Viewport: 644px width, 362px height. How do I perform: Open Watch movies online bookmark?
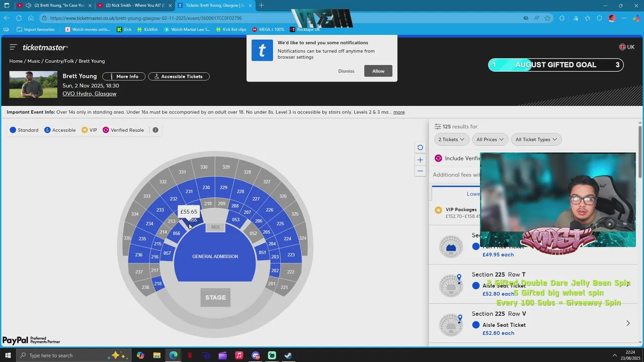pos(87,29)
